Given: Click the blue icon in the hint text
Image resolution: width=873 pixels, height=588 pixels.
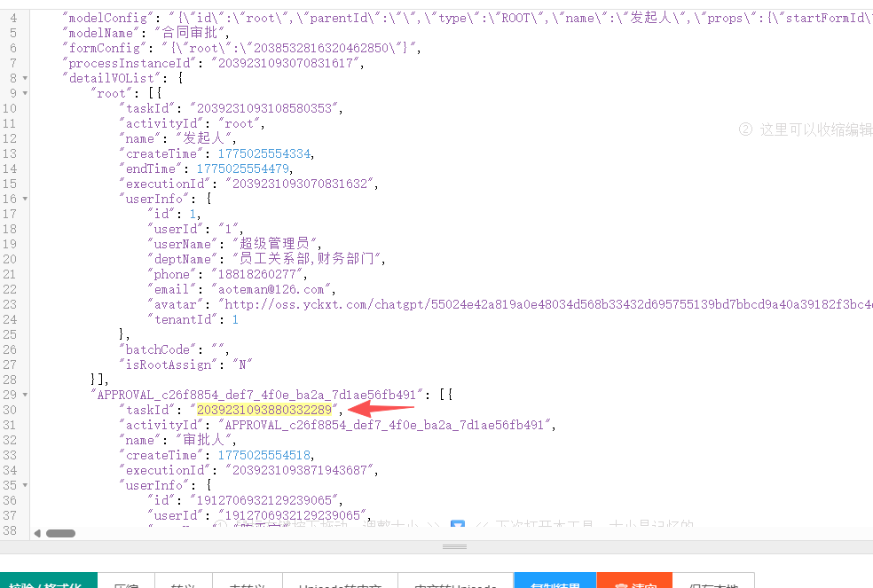Looking at the screenshot, I should coord(458,525).
